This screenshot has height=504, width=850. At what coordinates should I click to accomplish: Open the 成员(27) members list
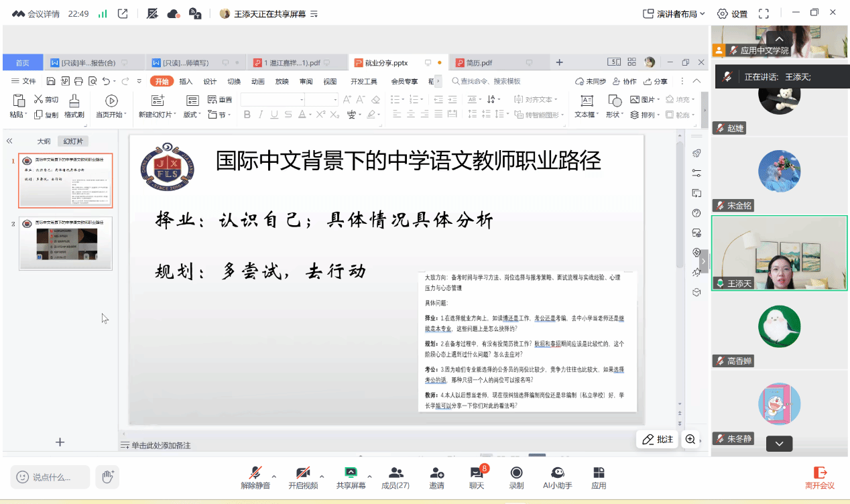coord(396,473)
